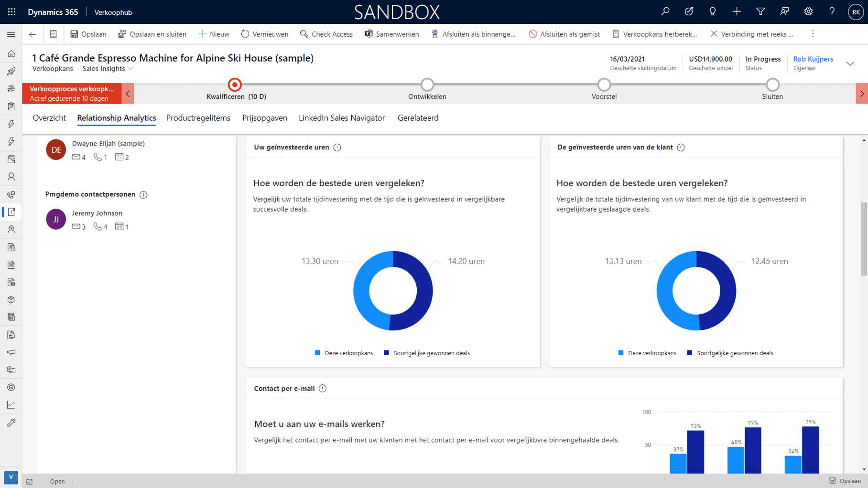Open the RK user account avatar
Viewport: 868px width, 488px height.
[x=856, y=12]
